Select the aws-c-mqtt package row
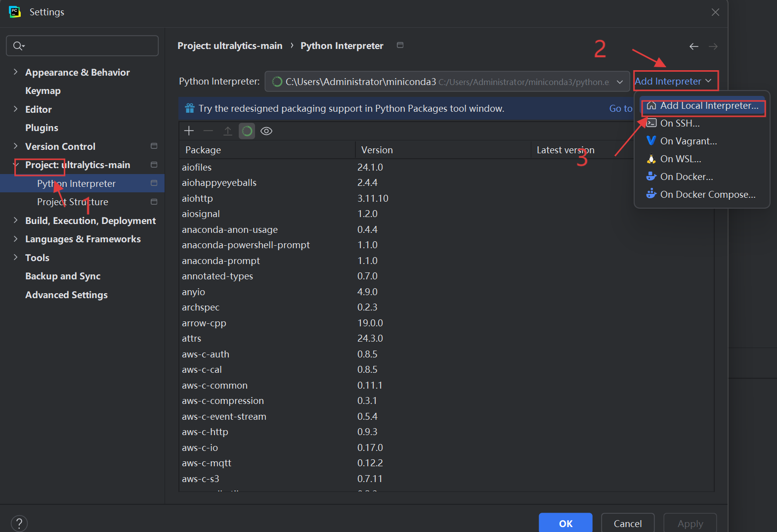 [446, 463]
